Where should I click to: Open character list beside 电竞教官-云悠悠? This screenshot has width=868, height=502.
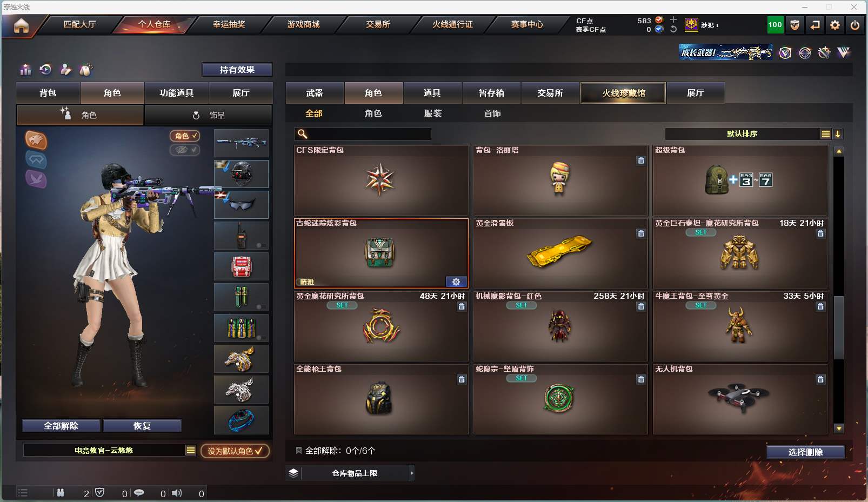coord(191,450)
